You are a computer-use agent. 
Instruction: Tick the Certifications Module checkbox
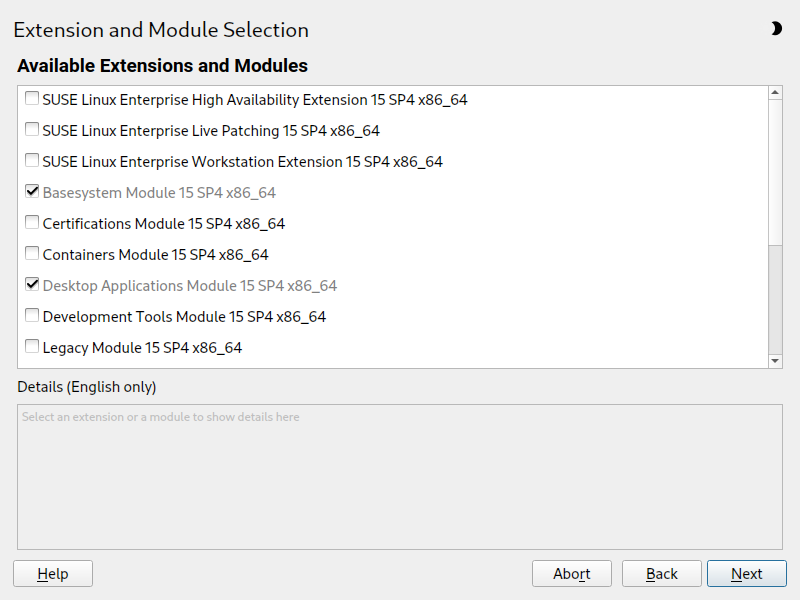click(x=32, y=223)
